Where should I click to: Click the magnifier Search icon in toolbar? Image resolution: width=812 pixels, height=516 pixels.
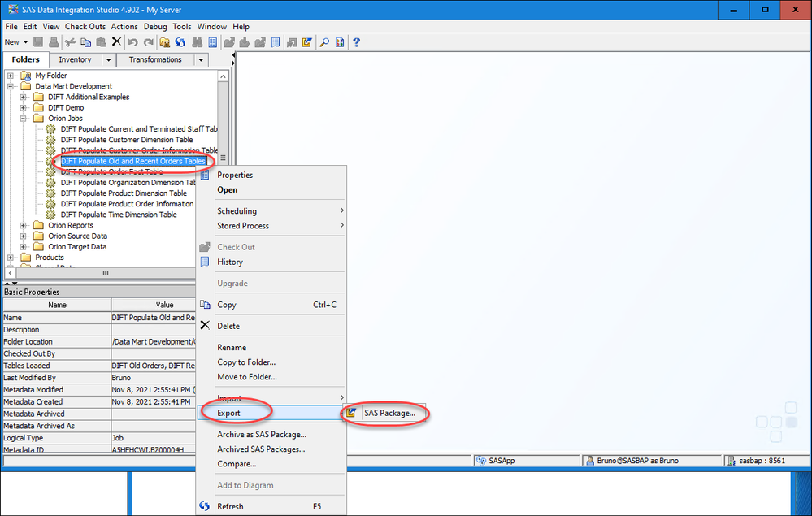click(323, 42)
